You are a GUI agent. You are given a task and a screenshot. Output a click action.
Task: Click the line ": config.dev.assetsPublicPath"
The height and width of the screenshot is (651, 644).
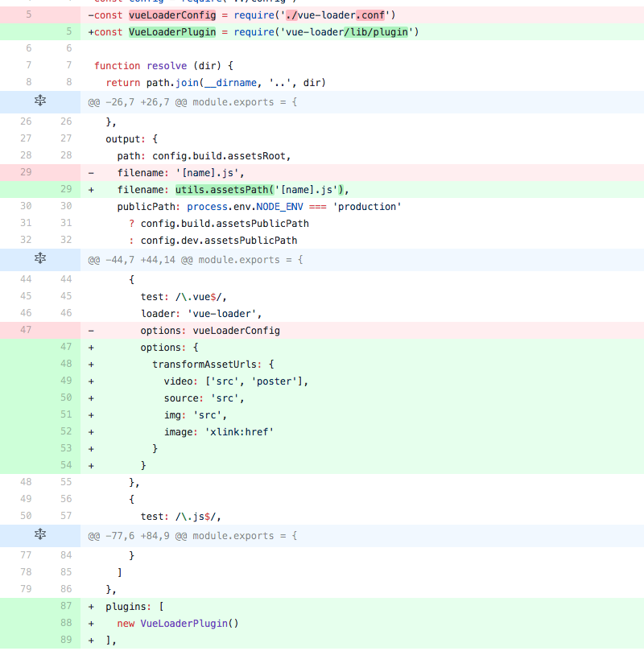coord(213,241)
